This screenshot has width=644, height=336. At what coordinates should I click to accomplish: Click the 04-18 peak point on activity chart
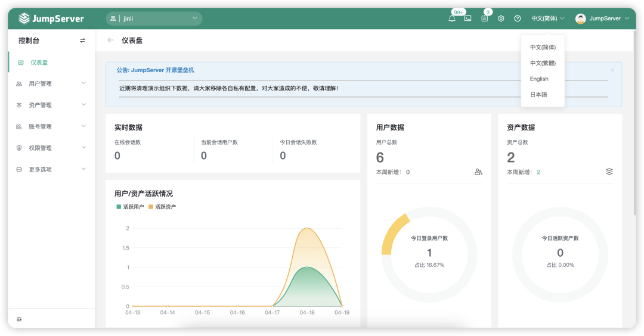[x=307, y=228]
